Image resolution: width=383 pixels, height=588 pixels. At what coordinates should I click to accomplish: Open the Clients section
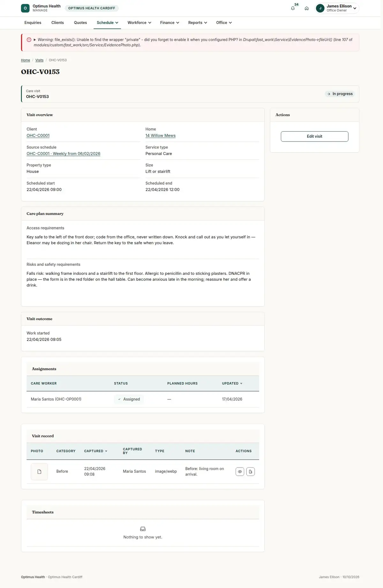pyautogui.click(x=57, y=23)
